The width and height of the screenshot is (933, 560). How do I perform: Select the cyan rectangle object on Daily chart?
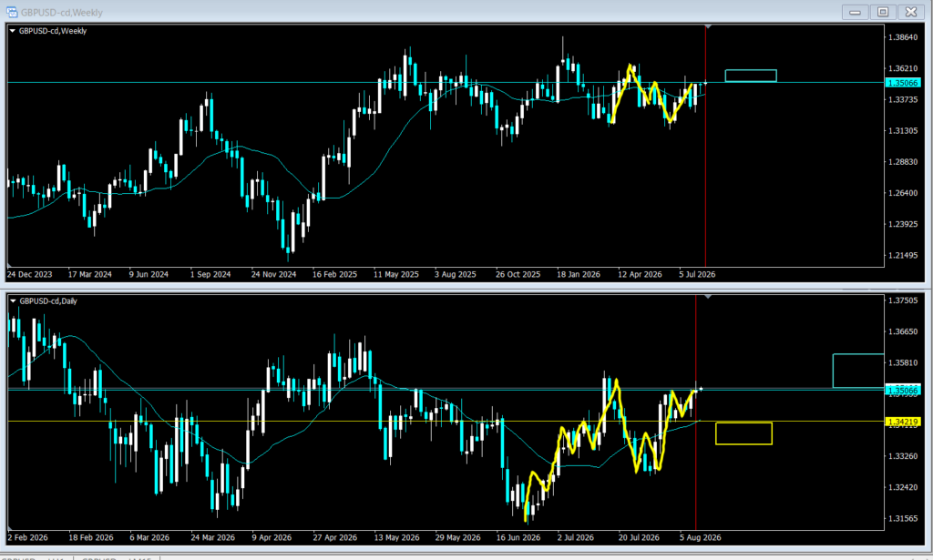(858, 371)
